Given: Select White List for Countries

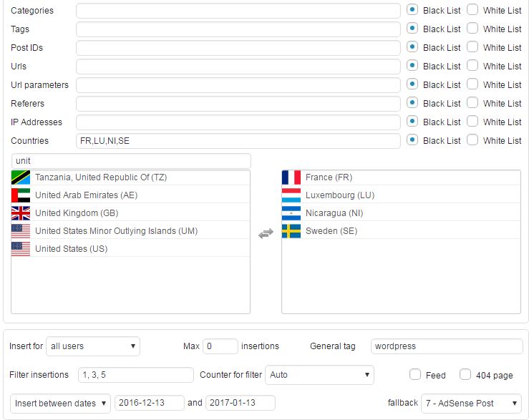Looking at the screenshot, I should tap(472, 140).
